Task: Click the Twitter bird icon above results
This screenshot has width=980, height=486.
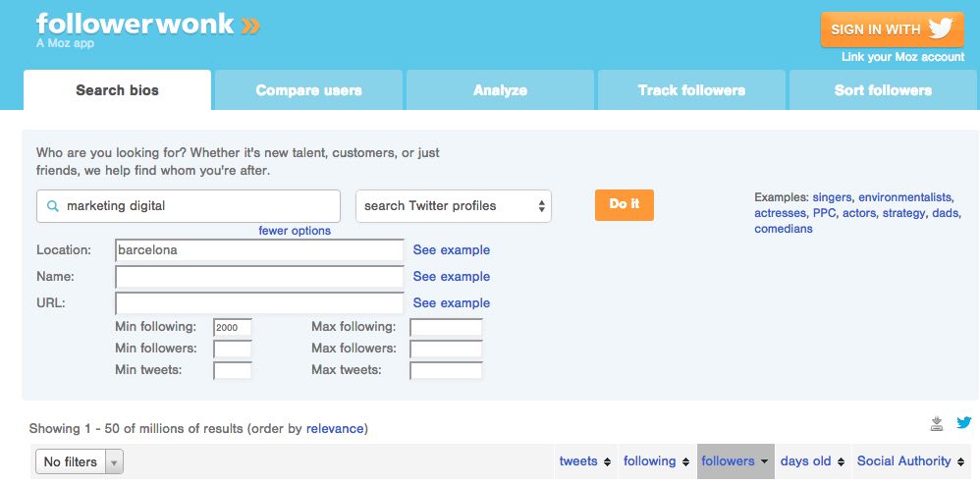Action: [964, 423]
